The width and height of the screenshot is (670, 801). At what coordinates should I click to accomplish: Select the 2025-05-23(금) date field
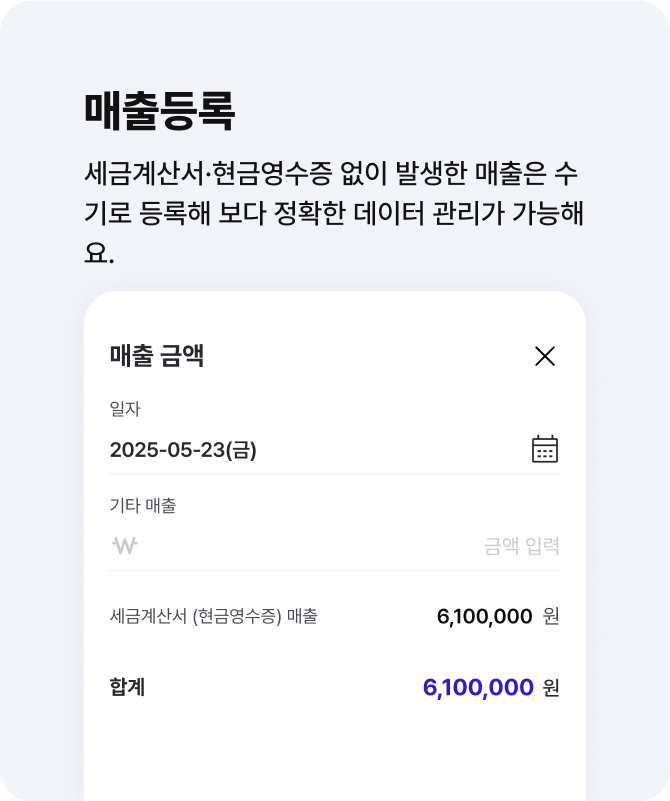[x=183, y=450]
